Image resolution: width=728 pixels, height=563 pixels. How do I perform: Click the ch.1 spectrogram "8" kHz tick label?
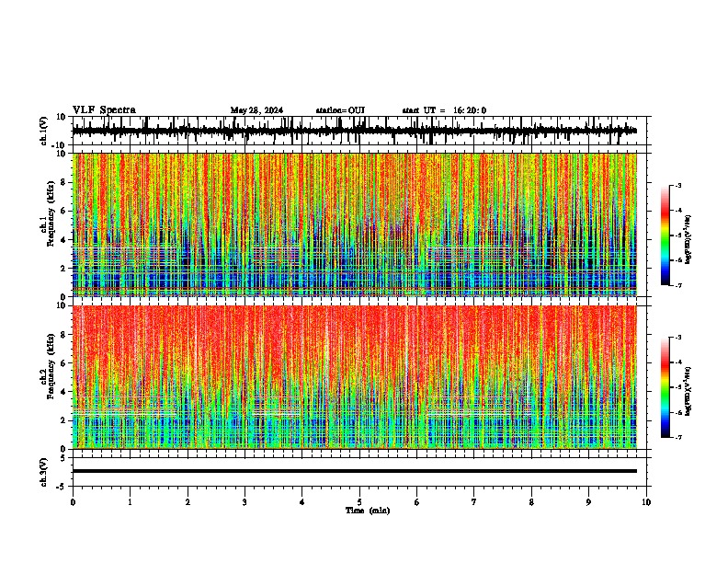point(63,182)
